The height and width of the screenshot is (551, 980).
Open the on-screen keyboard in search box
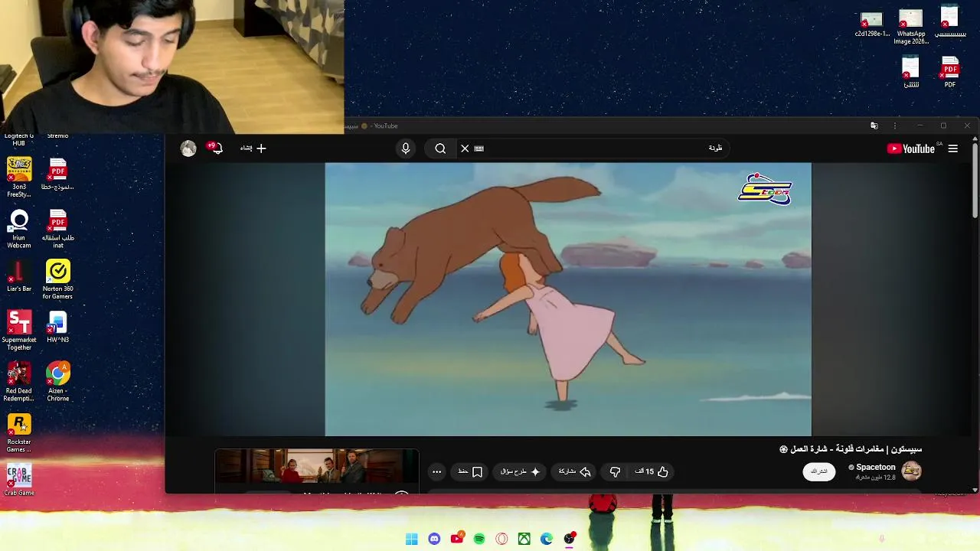click(479, 148)
